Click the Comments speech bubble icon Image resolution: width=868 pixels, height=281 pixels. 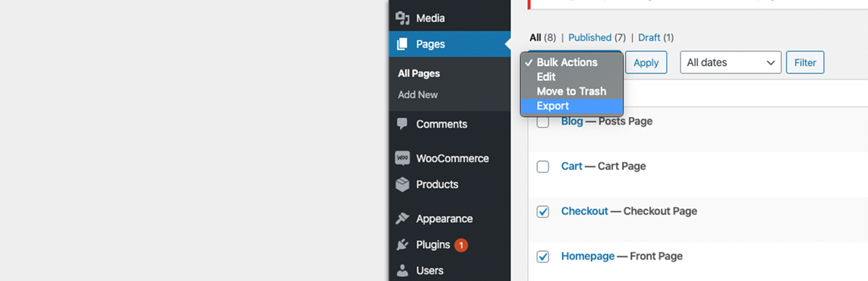coord(403,124)
